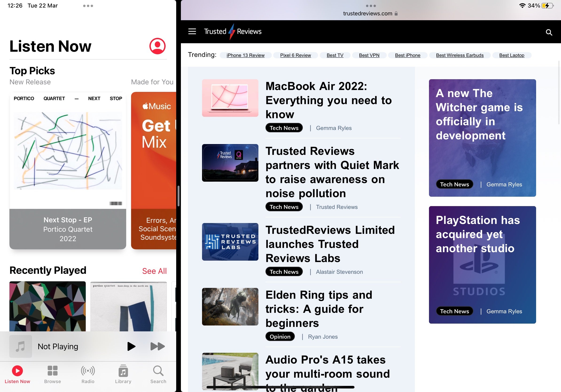Open the Music app multitasking dots

pos(88,6)
